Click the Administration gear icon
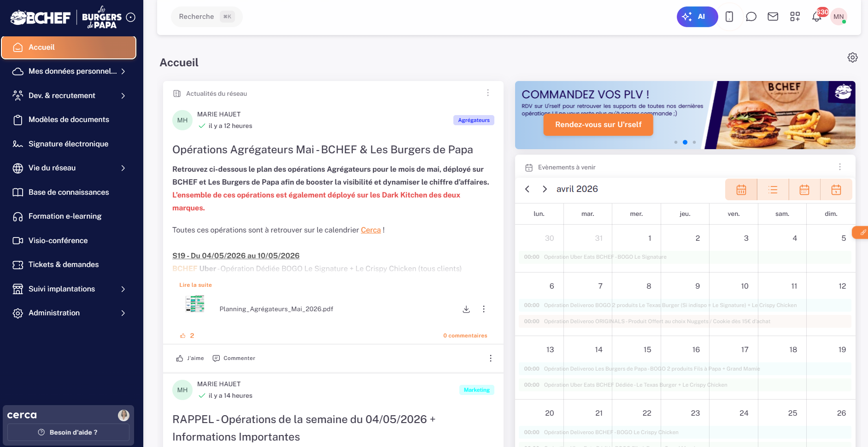Viewport: 868px width, 447px height. tap(18, 313)
